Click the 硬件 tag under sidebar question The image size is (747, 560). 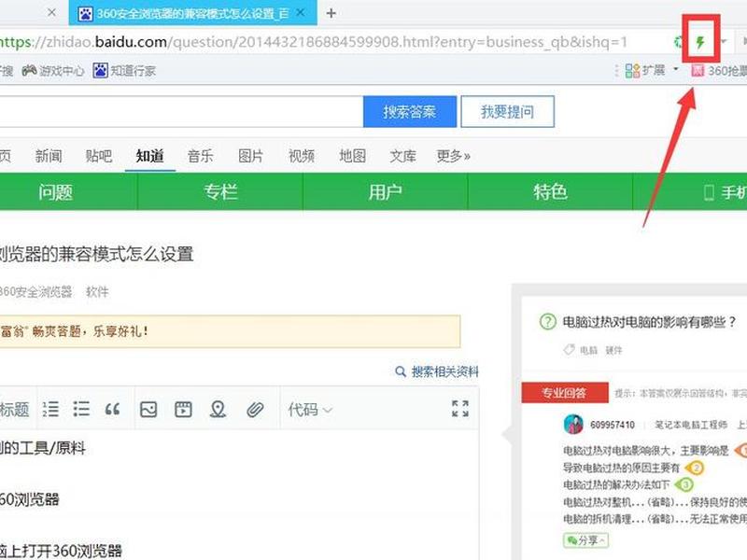coord(613,351)
